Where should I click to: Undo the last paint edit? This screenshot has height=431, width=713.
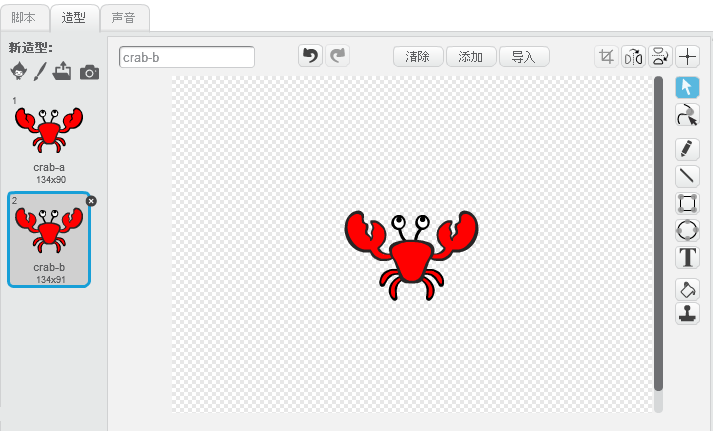coord(311,56)
